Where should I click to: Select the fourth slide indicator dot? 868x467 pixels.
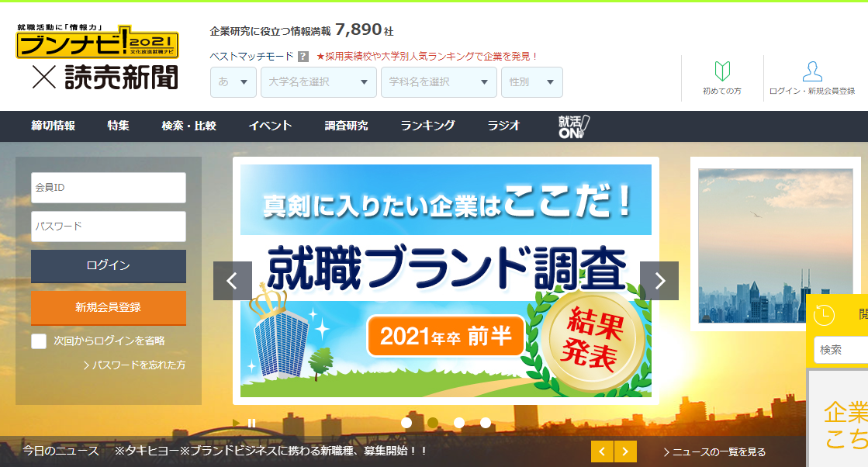pos(486,423)
